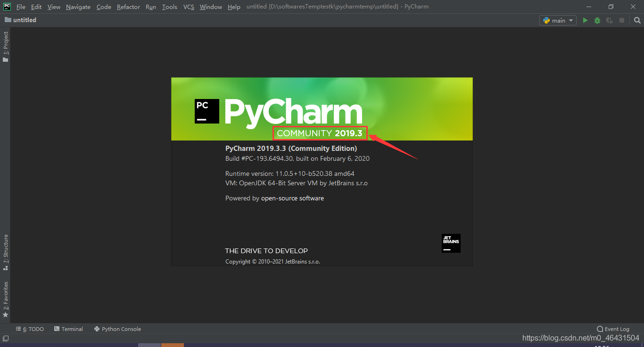Toggle the Project tool window
This screenshot has width=644, height=347.
pos(5,42)
